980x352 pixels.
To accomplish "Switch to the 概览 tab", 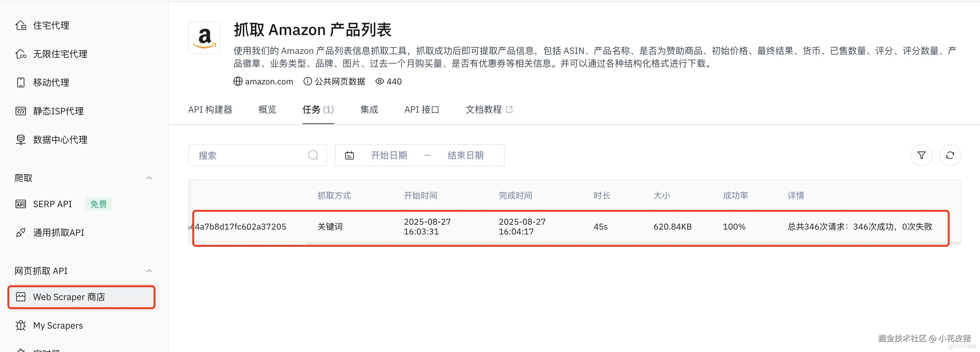I will [267, 110].
